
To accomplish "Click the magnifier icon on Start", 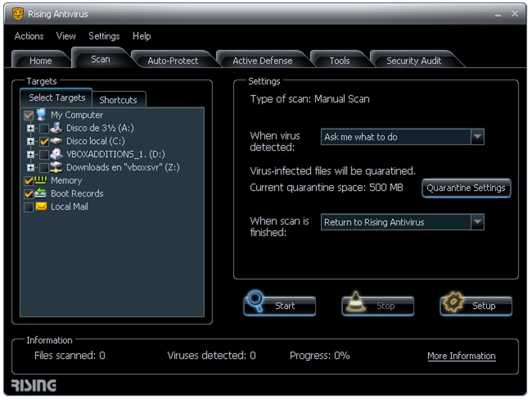I will coord(255,300).
